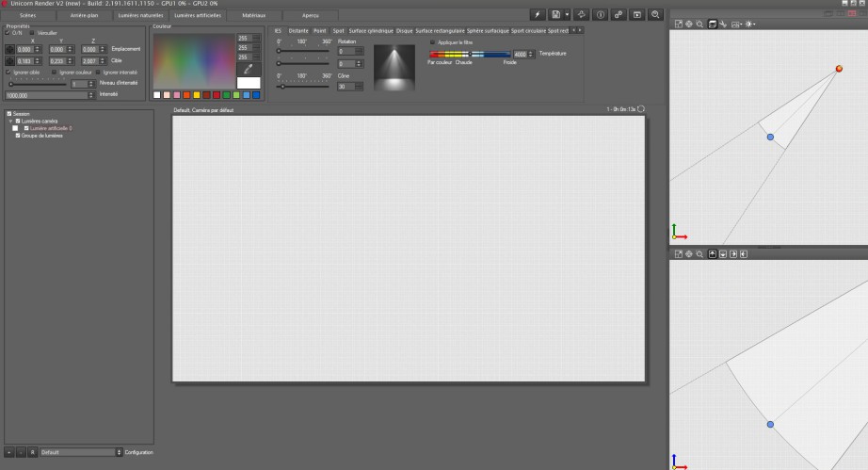Open the dropdown arrow next to save icon
868x470 pixels.
click(567, 15)
